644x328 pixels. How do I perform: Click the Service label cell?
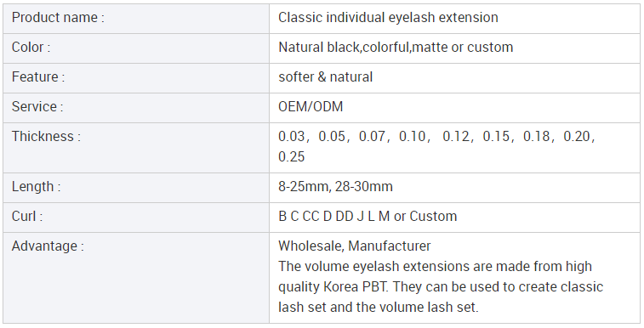136,107
